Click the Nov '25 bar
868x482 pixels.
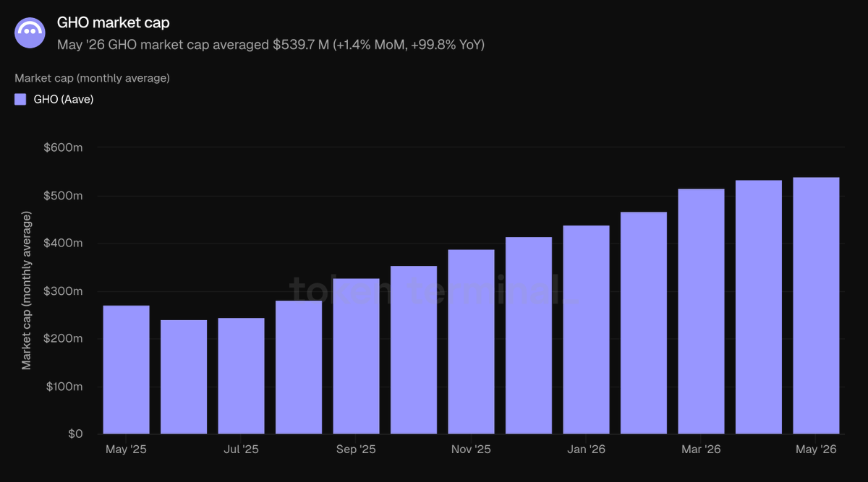(x=472, y=342)
